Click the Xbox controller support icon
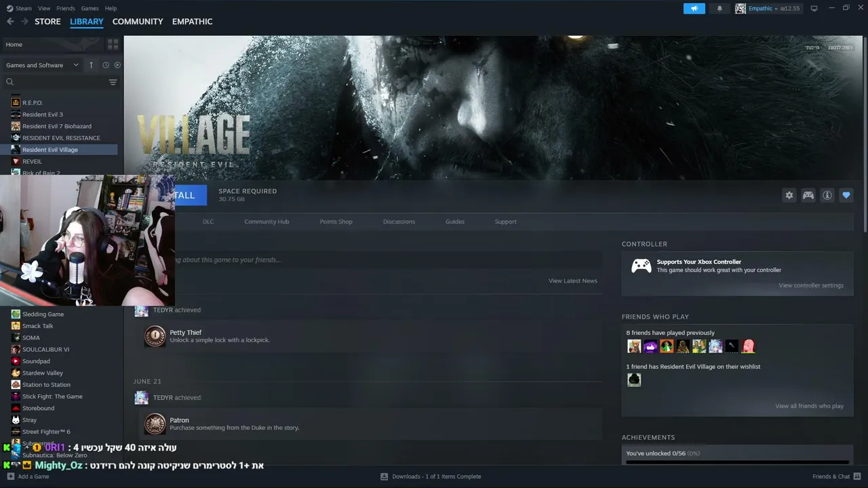The height and width of the screenshot is (488, 868). [x=642, y=266]
